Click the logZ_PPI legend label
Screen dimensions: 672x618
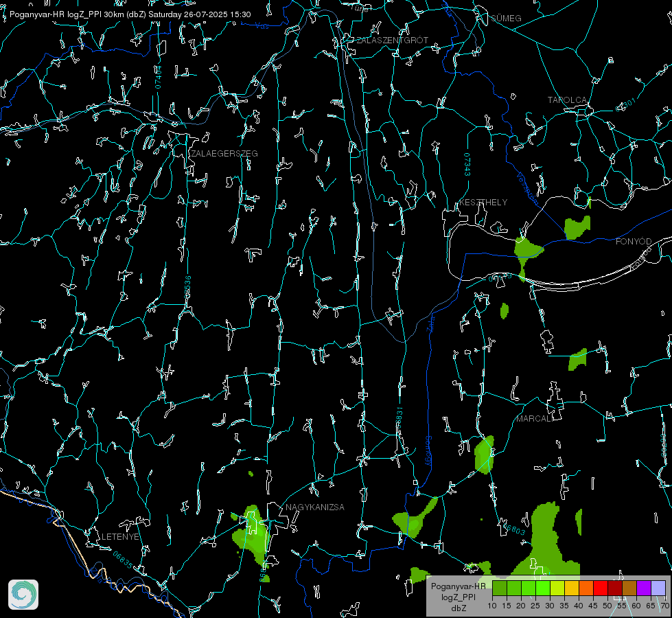click(458, 597)
